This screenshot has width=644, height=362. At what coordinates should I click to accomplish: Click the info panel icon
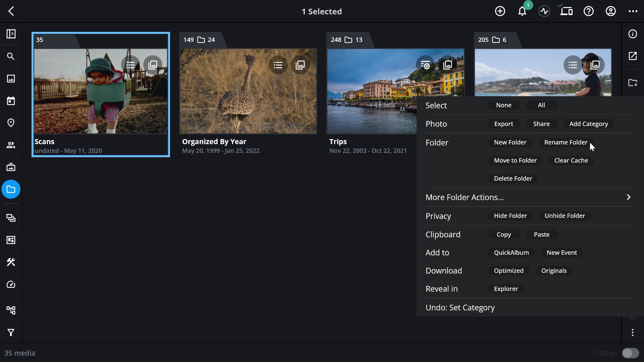[633, 34]
